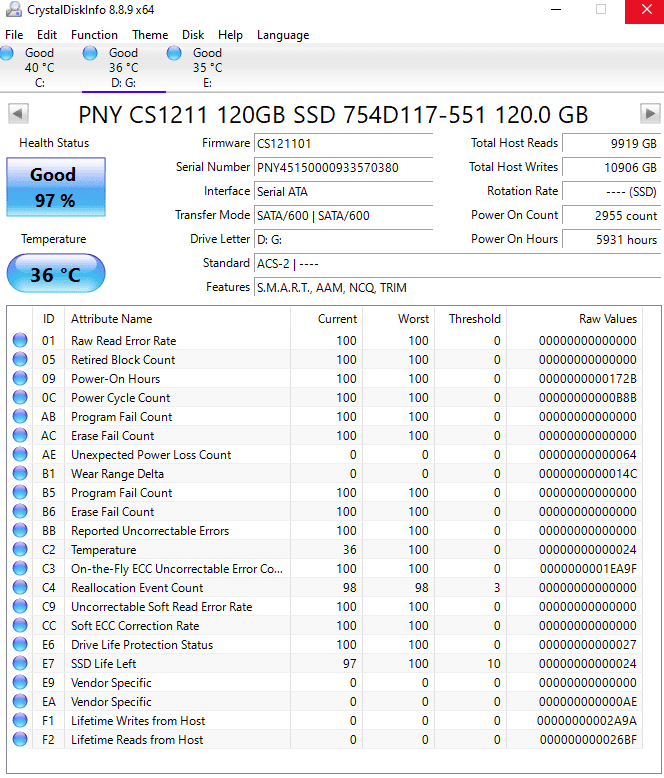
Task: Minimize the CrystalDiskInfo window
Action: point(556,9)
